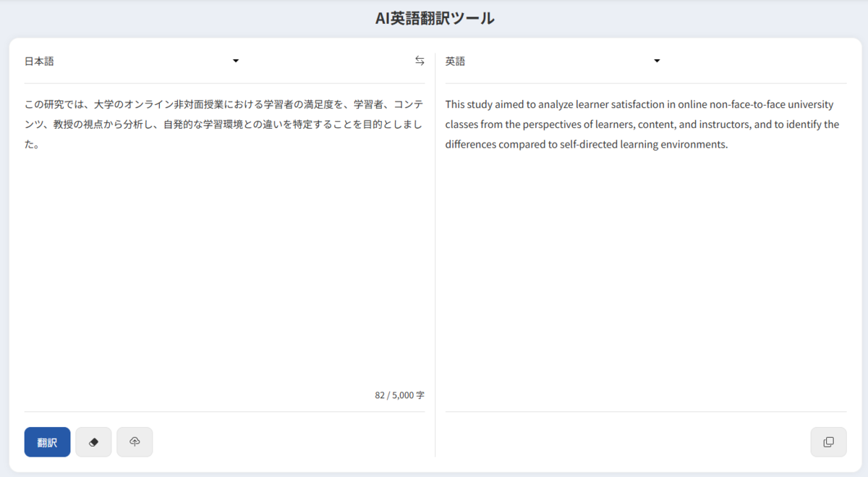868x477 pixels.
Task: Click the file upload icon beside the eraser
Action: 135,442
